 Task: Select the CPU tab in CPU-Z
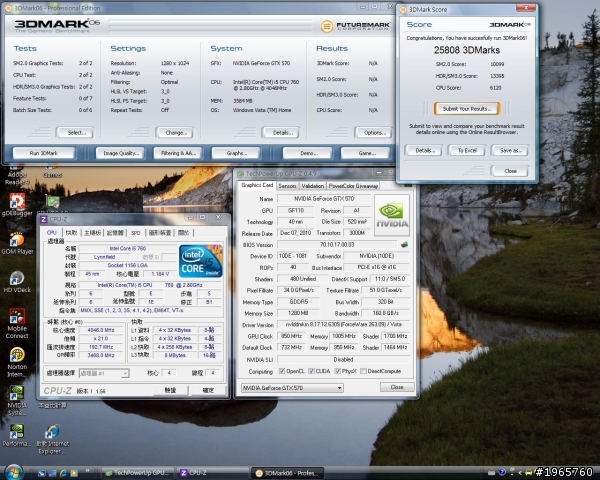[51, 232]
